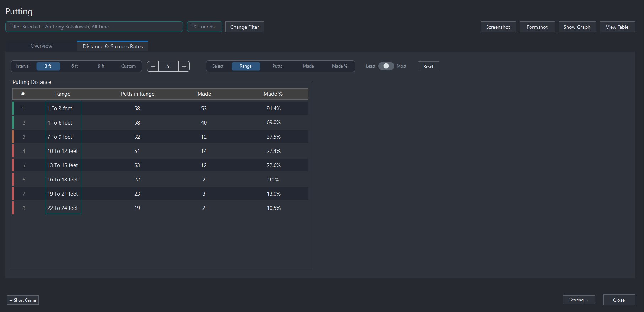Click the Made column header

pos(204,94)
